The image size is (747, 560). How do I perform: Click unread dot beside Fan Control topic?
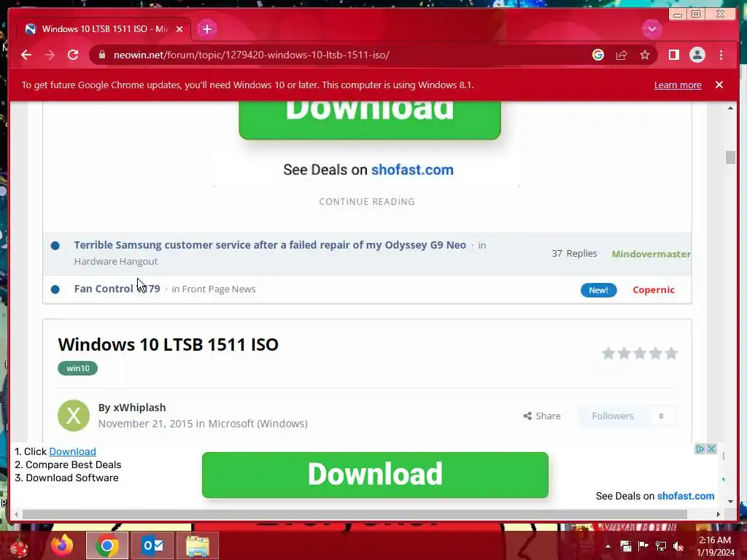coord(55,289)
